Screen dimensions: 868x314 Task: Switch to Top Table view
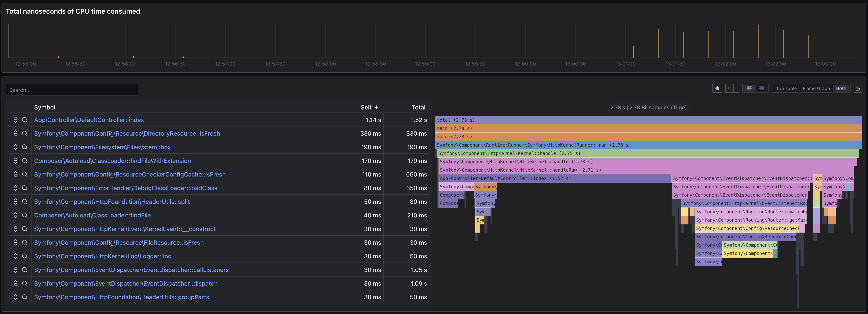786,88
